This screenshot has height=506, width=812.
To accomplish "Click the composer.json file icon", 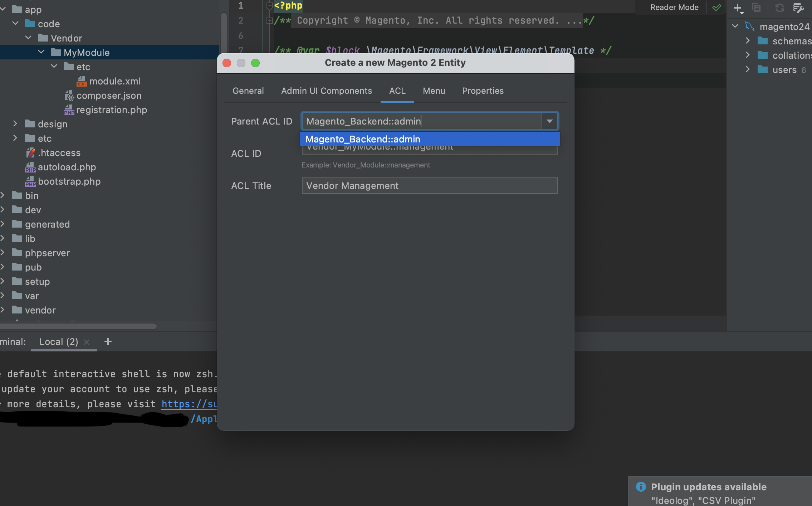I will click(69, 96).
